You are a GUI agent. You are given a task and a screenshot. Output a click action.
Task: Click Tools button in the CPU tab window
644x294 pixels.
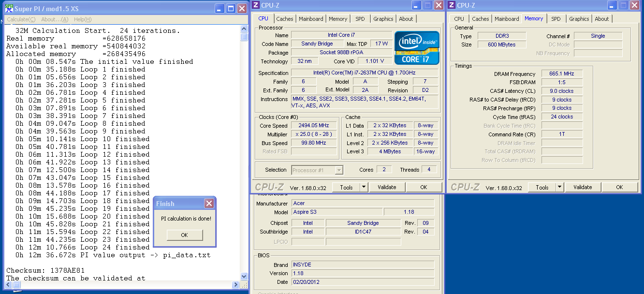tap(346, 187)
